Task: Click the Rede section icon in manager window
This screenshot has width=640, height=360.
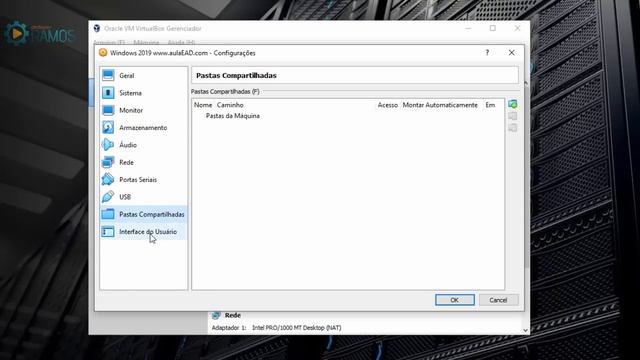Action: click(x=216, y=315)
